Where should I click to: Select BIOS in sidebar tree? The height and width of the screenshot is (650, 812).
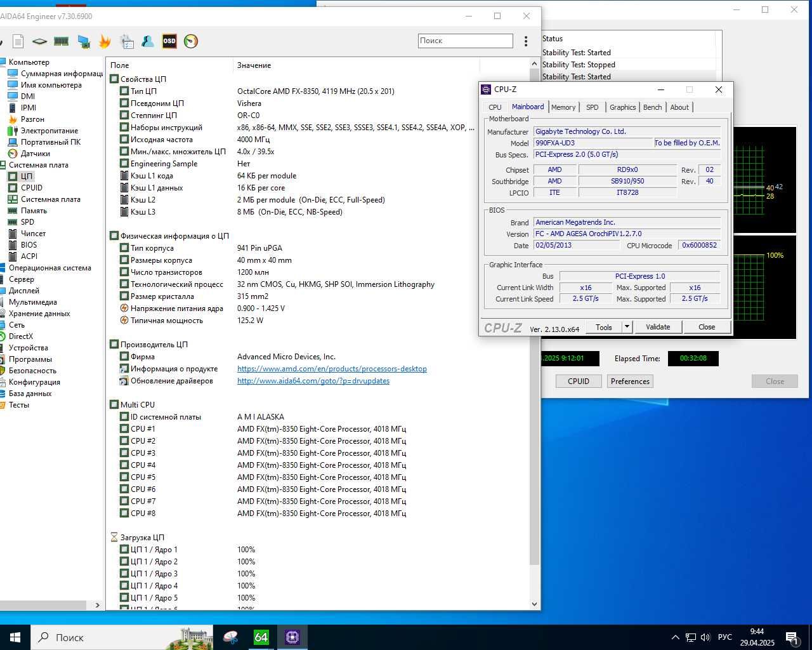(29, 245)
